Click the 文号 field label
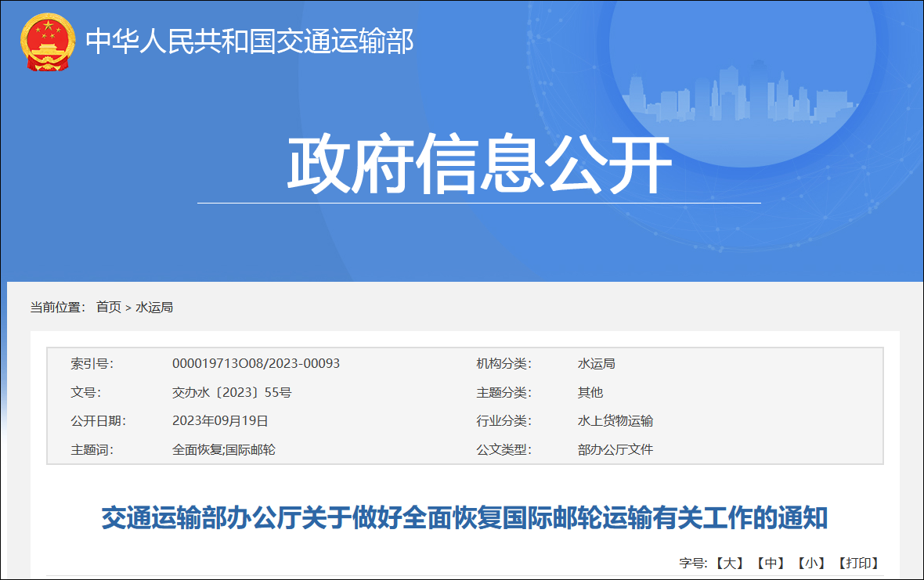 point(86,393)
